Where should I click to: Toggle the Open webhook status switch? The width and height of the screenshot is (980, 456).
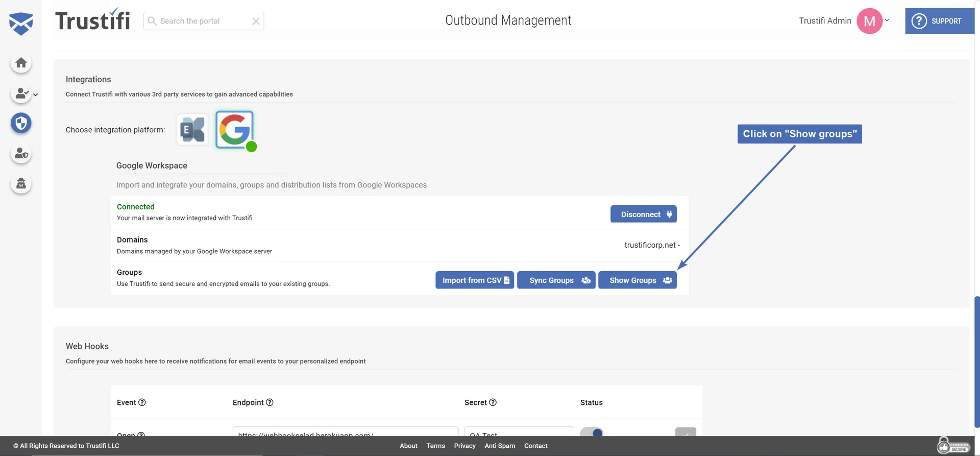[592, 433]
